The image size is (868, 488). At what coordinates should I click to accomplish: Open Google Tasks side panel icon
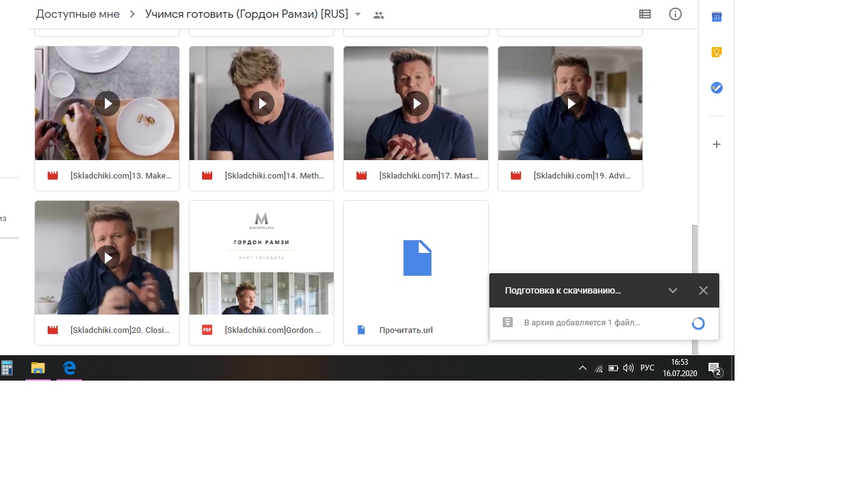point(716,88)
